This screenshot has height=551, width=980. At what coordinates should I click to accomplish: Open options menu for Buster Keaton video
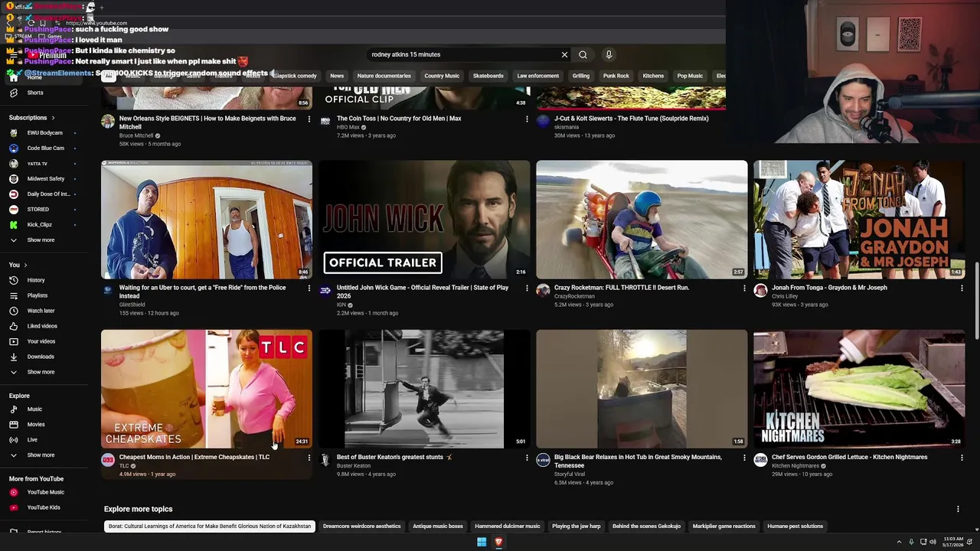point(527,458)
